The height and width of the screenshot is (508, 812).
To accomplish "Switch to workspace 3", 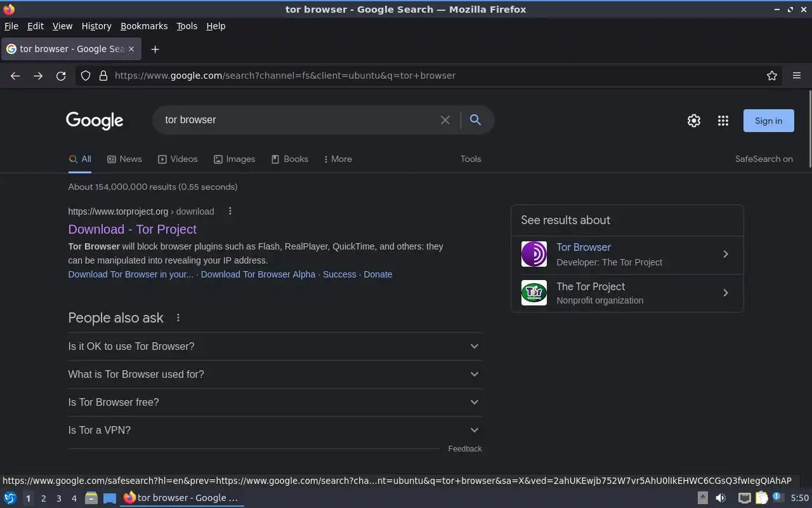I will 58,498.
